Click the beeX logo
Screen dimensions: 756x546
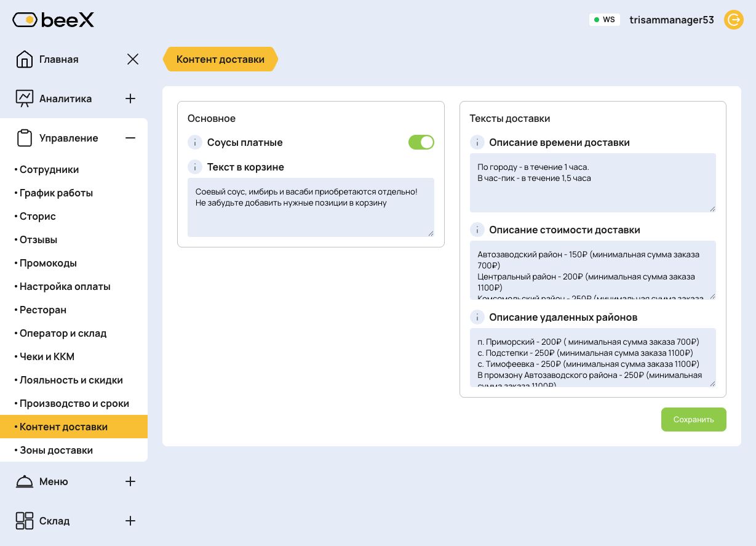(54, 20)
